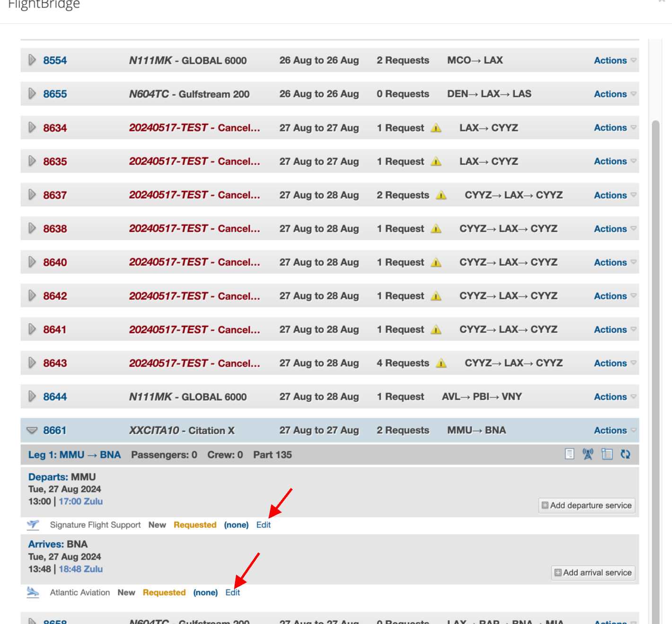The width and height of the screenshot is (672, 624).
Task: Click the document icon in Leg 1 header
Action: 569,454
